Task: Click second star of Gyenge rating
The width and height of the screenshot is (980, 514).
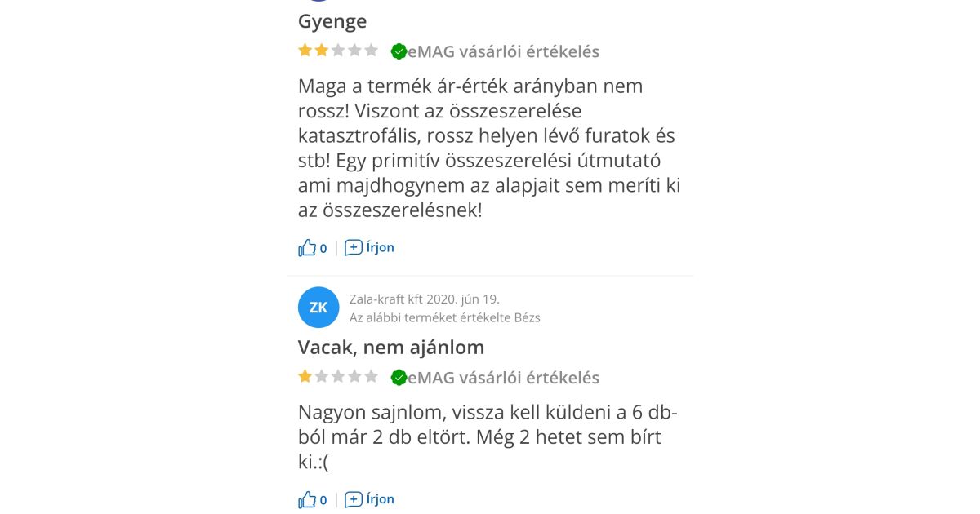Action: 322,51
